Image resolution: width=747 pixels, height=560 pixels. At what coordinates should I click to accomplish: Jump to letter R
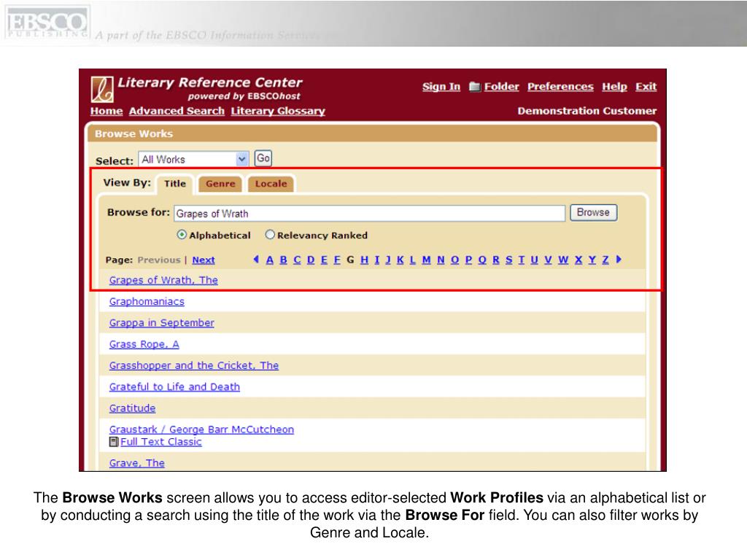click(496, 260)
